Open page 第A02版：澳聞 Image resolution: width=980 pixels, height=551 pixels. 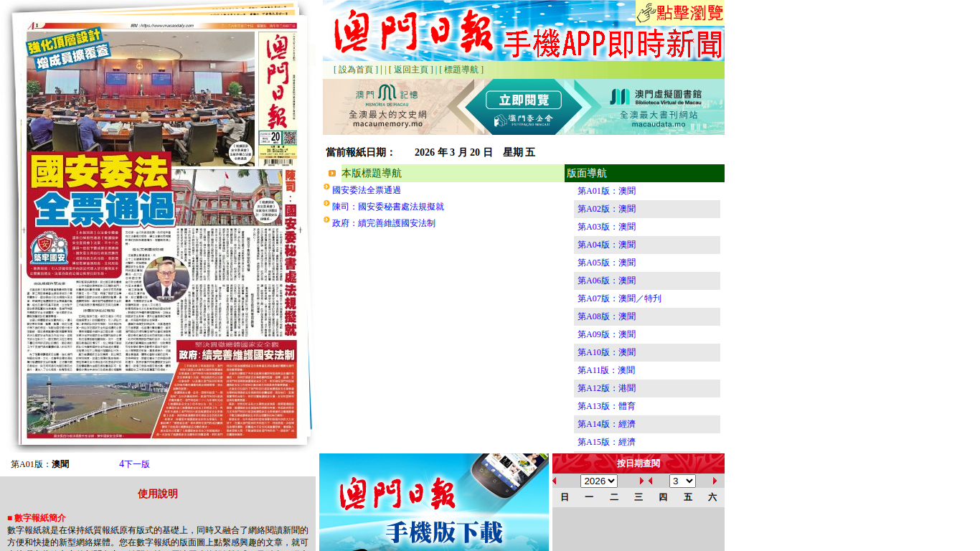pyautogui.click(x=606, y=209)
